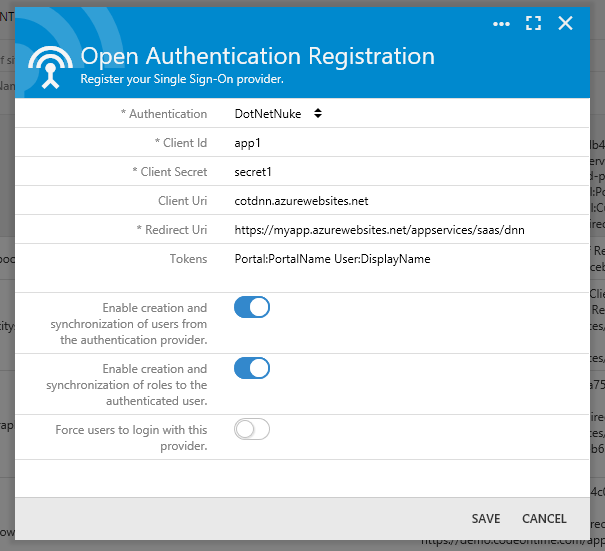Click the Open Authentication Registration heading
This screenshot has width=605, height=551.
(x=257, y=57)
